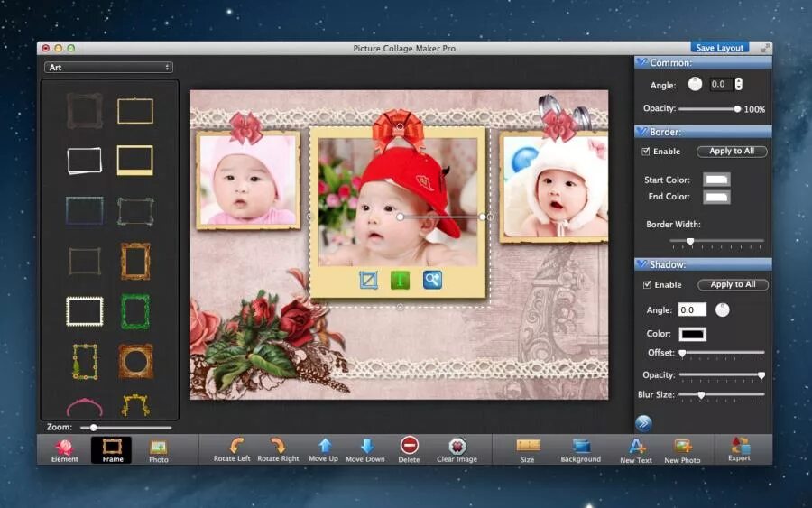This screenshot has width=812, height=508.
Task: Select the cream polaroid-style frame thumbnail
Action: (135, 160)
